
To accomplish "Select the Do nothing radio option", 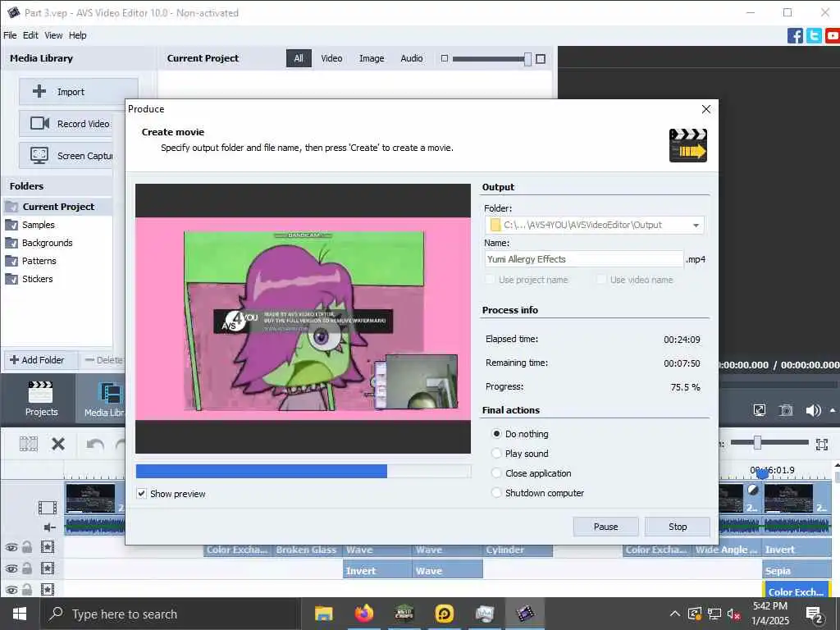I will 496,433.
